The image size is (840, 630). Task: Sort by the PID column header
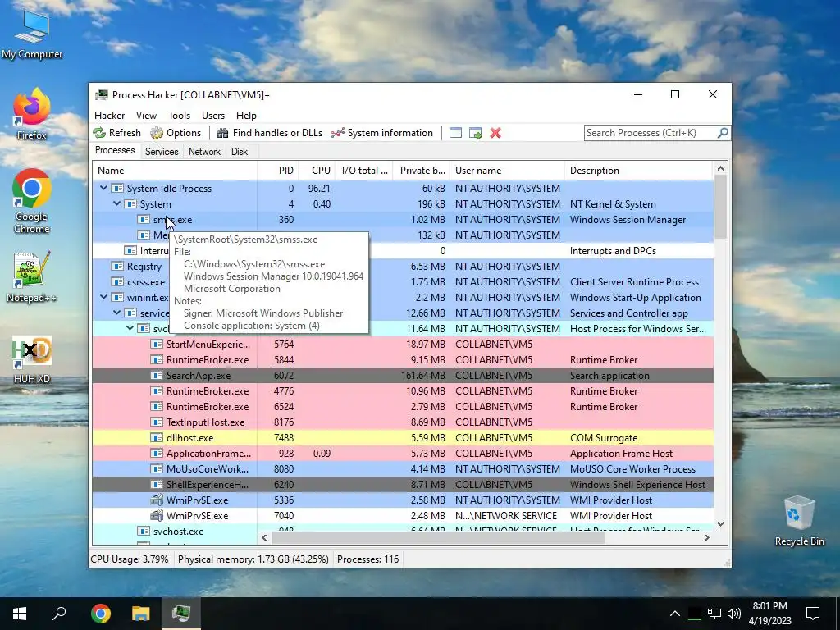click(278, 171)
